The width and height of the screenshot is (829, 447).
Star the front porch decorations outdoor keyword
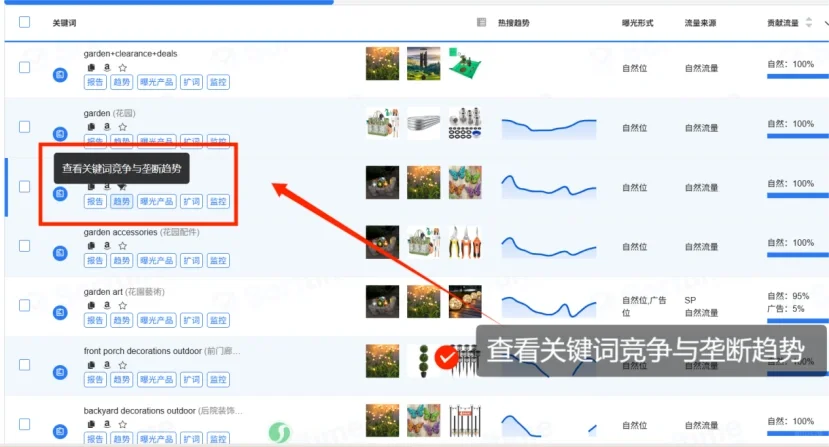coord(123,364)
